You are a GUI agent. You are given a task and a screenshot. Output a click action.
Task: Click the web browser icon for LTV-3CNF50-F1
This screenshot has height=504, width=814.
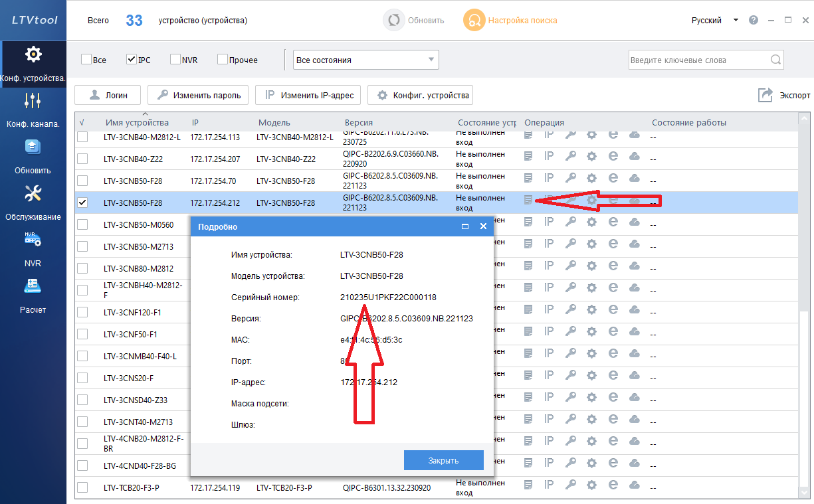(x=613, y=332)
